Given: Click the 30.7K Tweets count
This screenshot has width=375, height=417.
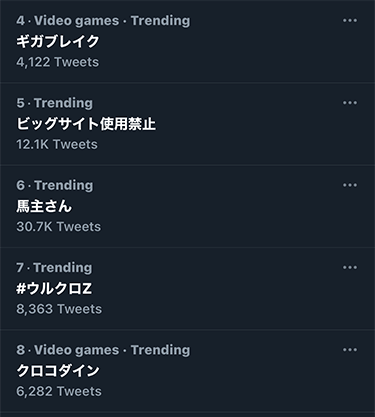Looking at the screenshot, I should [x=59, y=227].
